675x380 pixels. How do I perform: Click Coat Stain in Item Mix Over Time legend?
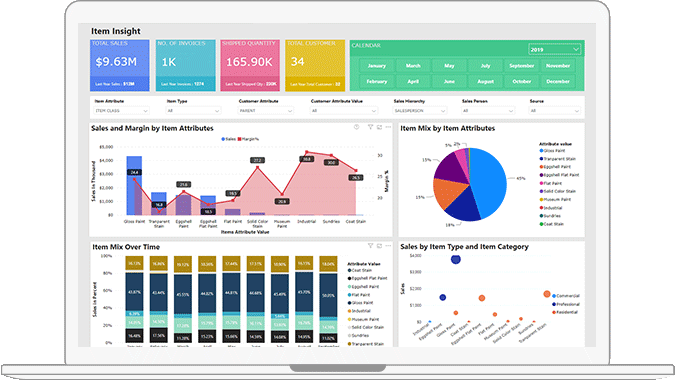tap(360, 270)
